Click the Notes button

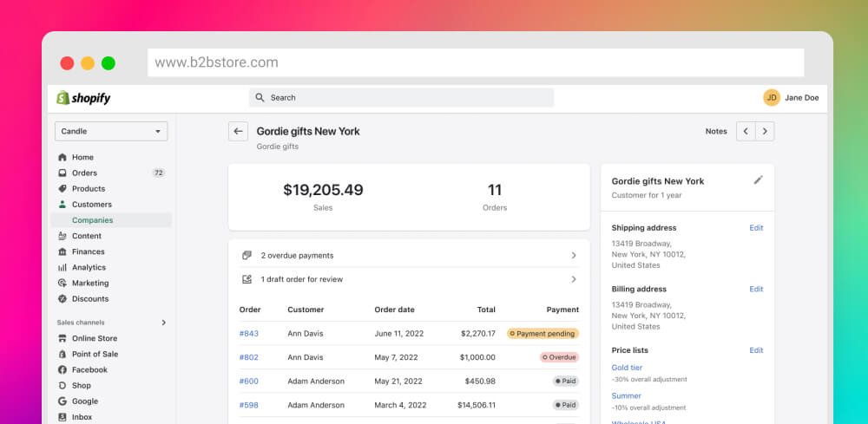coord(716,132)
